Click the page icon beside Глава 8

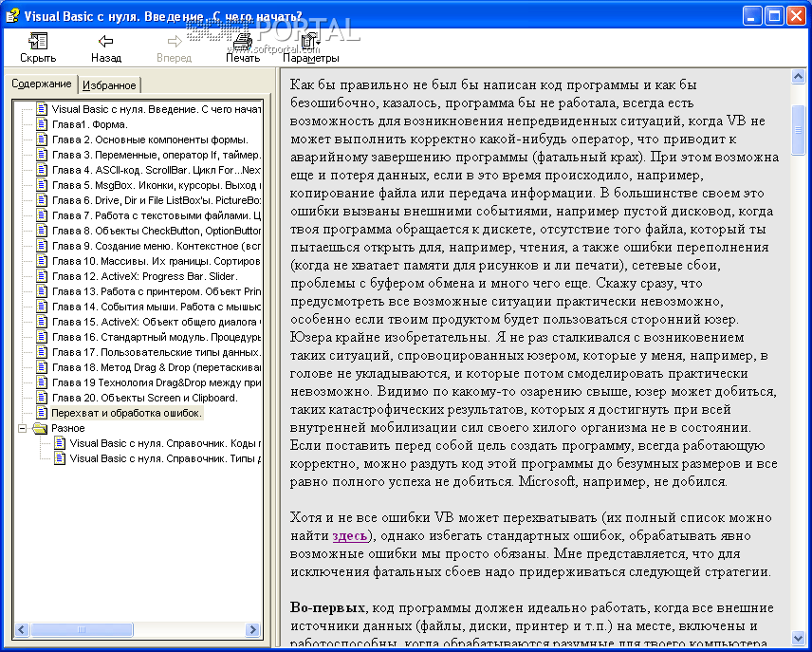(x=42, y=231)
